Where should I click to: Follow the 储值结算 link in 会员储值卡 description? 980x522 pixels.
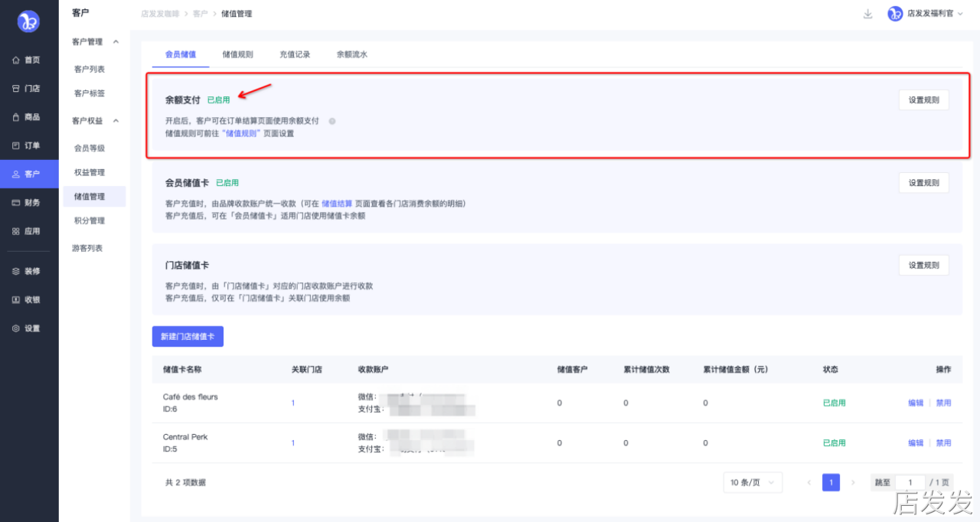[337, 204]
